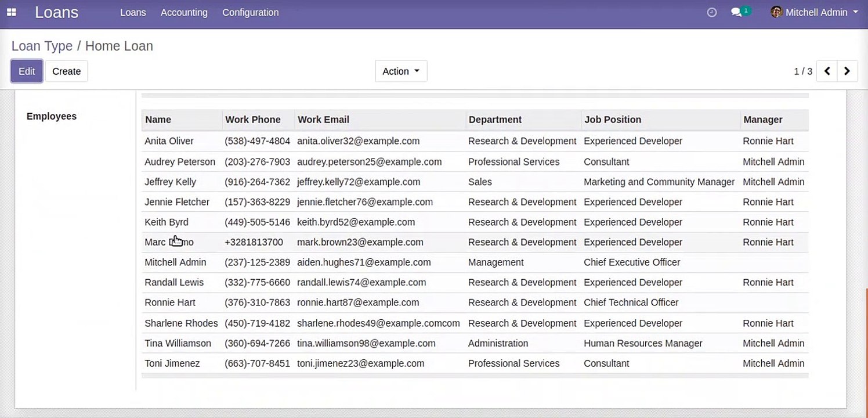The width and height of the screenshot is (868, 418).
Task: Open Keith Byrd employee row
Action: 475,222
